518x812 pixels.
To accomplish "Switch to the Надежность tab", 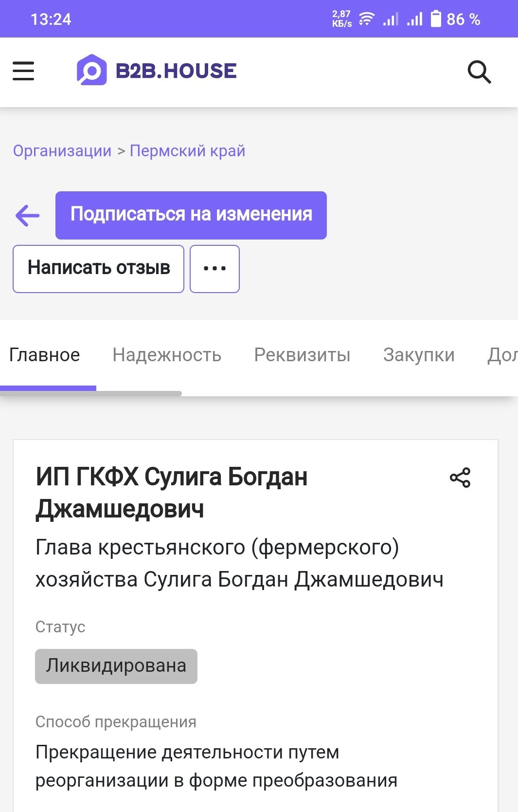I will [167, 355].
